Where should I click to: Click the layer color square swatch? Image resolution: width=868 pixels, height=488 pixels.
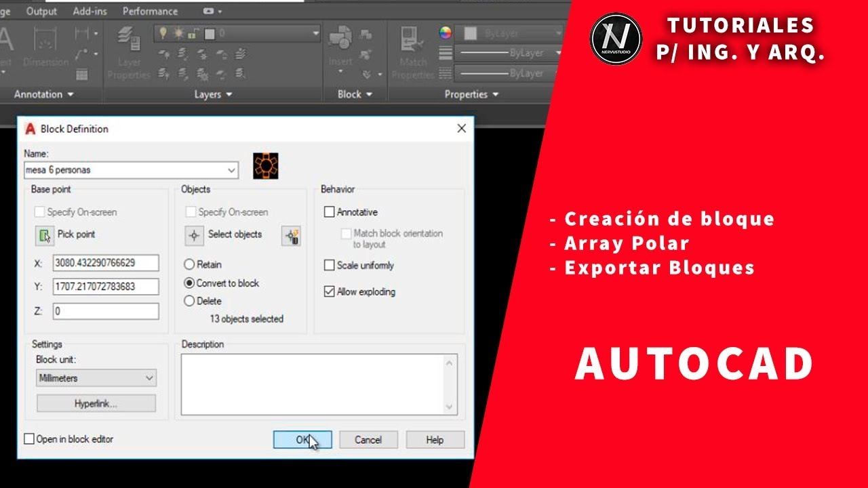210,33
